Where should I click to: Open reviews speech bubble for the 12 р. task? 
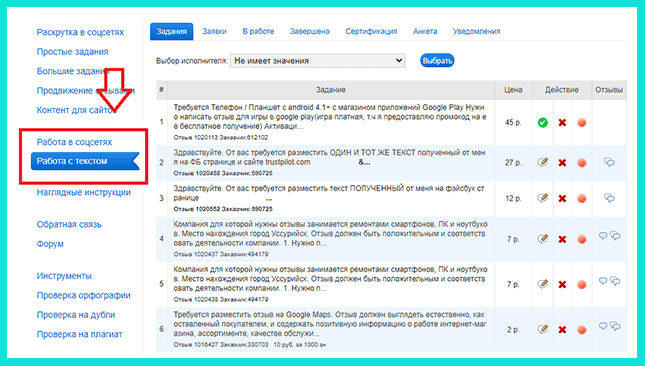[609, 198]
